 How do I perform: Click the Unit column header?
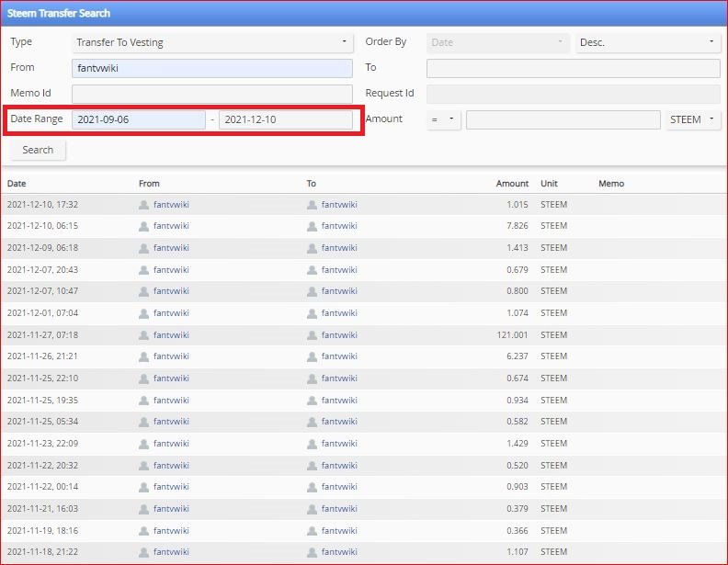[x=549, y=184]
